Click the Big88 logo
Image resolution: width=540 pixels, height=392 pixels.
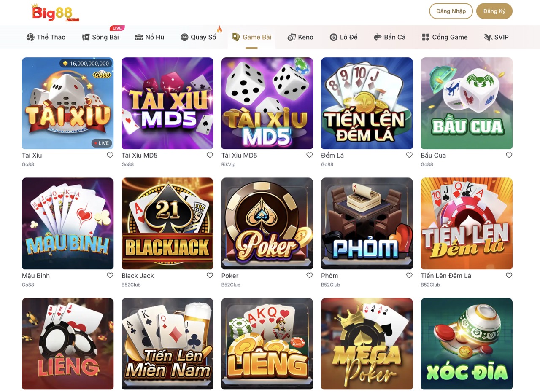[55, 12]
